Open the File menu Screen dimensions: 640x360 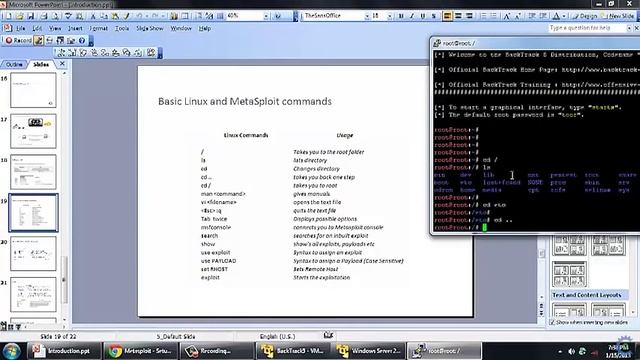tap(20, 29)
